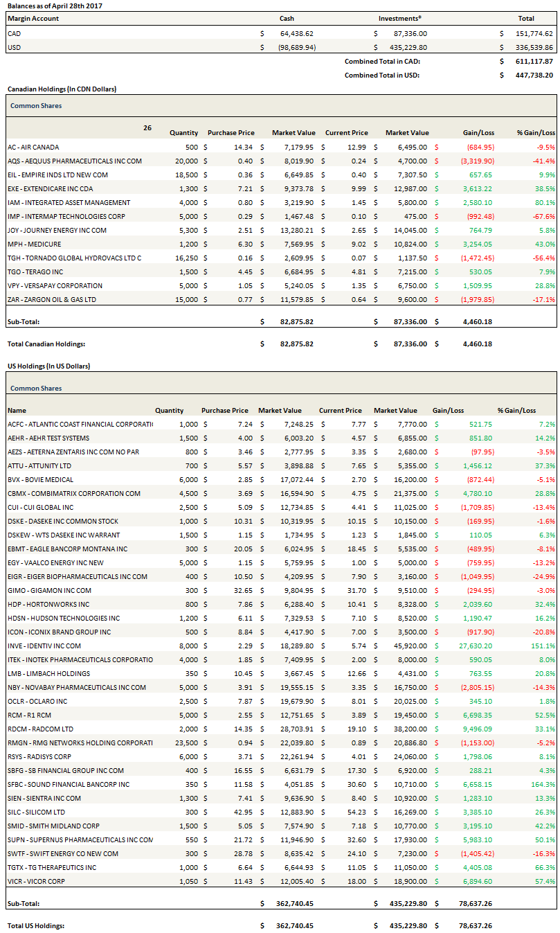Click RDCM - RADCOM LTD holding name
The image size is (560, 933).
point(40,729)
